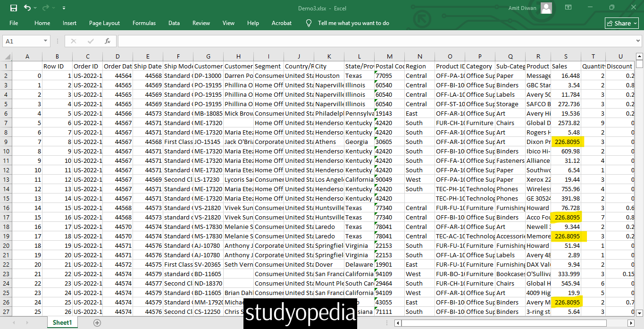Viewport: 644px width, 329px height.
Task: Open the File menu
Action: 14,23
